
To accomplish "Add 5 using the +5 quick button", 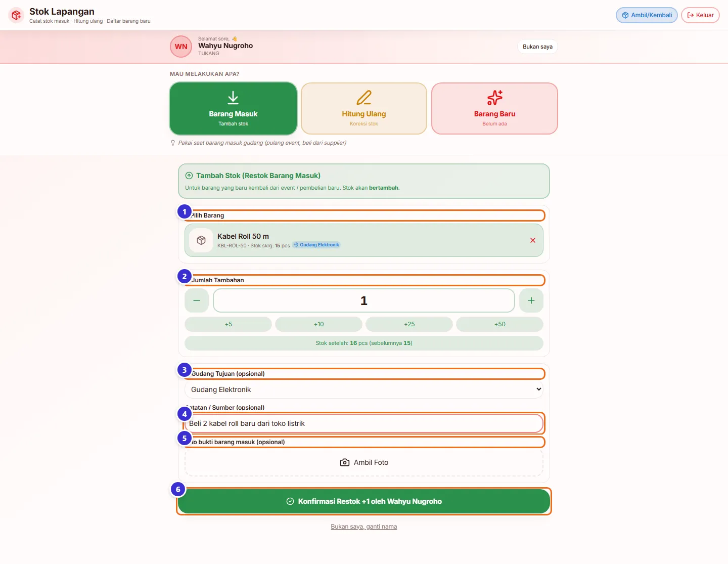I will click(229, 324).
